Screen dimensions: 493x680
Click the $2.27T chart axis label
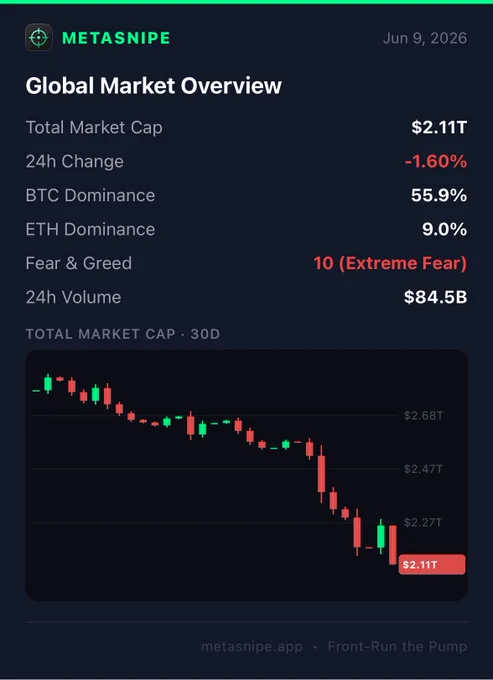(423, 522)
